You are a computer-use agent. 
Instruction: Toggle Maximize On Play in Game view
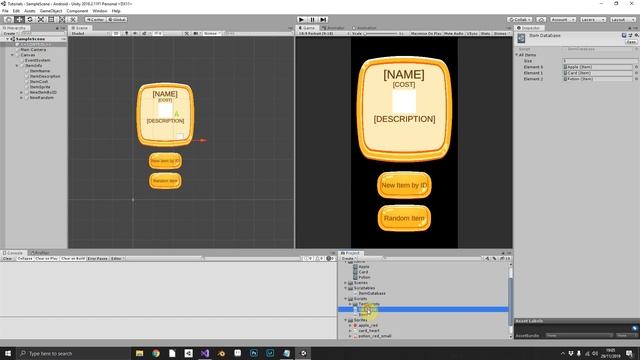[x=426, y=33]
